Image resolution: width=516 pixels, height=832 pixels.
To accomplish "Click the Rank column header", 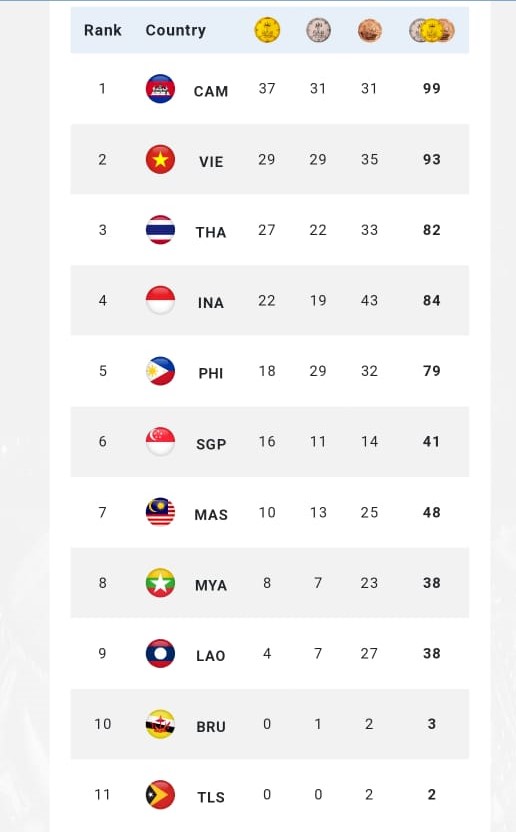I will click(x=102, y=30).
